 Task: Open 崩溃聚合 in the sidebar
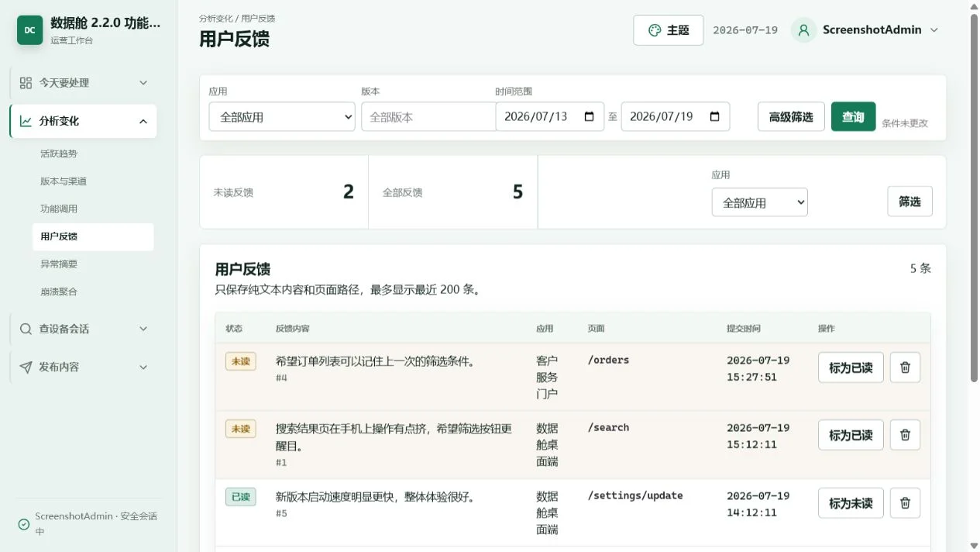pos(93,292)
